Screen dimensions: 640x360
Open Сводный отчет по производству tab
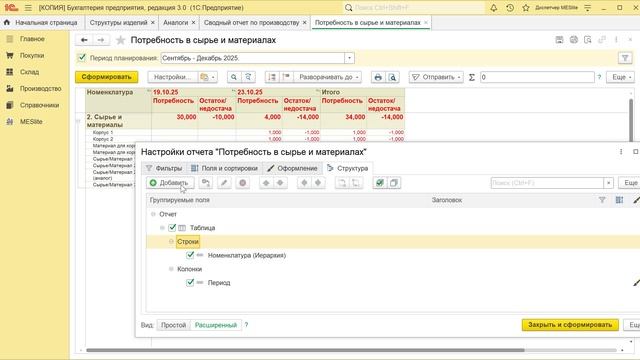251,23
